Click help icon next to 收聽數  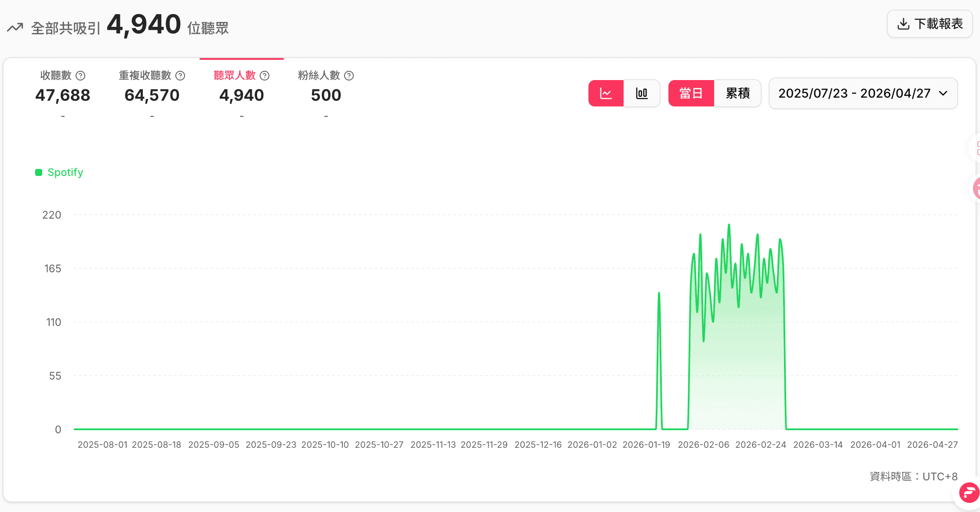tap(80, 76)
